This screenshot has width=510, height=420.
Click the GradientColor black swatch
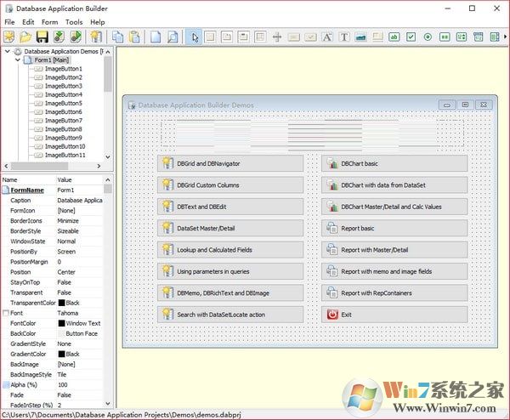click(x=61, y=354)
